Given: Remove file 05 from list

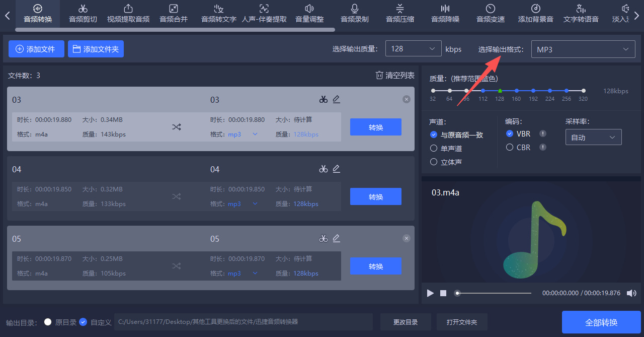Looking at the screenshot, I should 407,238.
